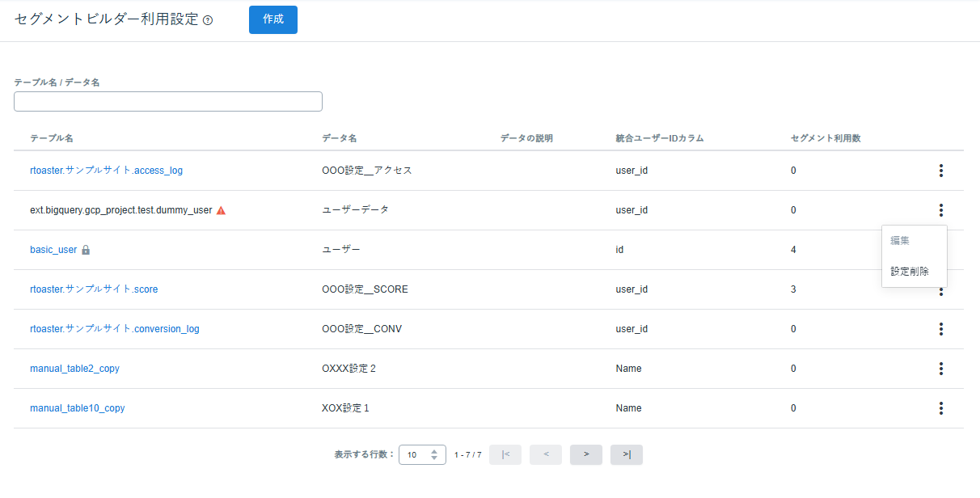This screenshot has height=498, width=980.
Task: Open the manual_table2_copy link
Action: [x=74, y=369]
